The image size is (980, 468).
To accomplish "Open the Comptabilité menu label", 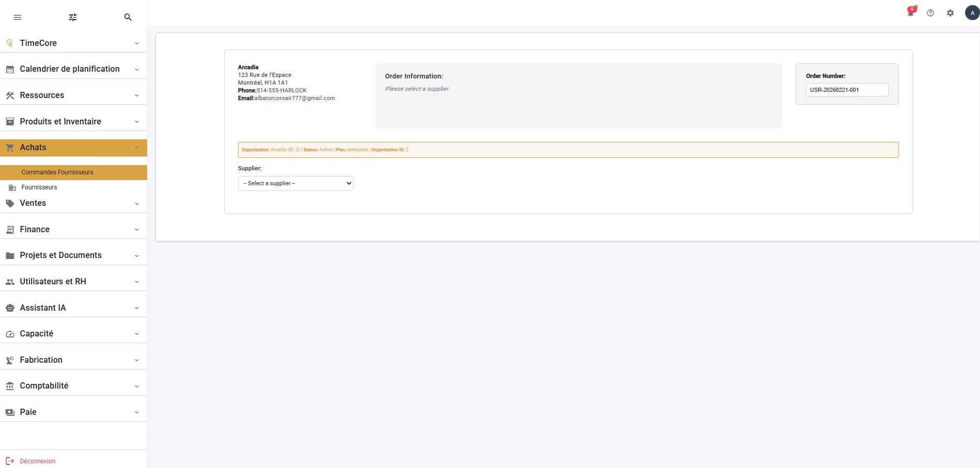I will (x=44, y=385).
